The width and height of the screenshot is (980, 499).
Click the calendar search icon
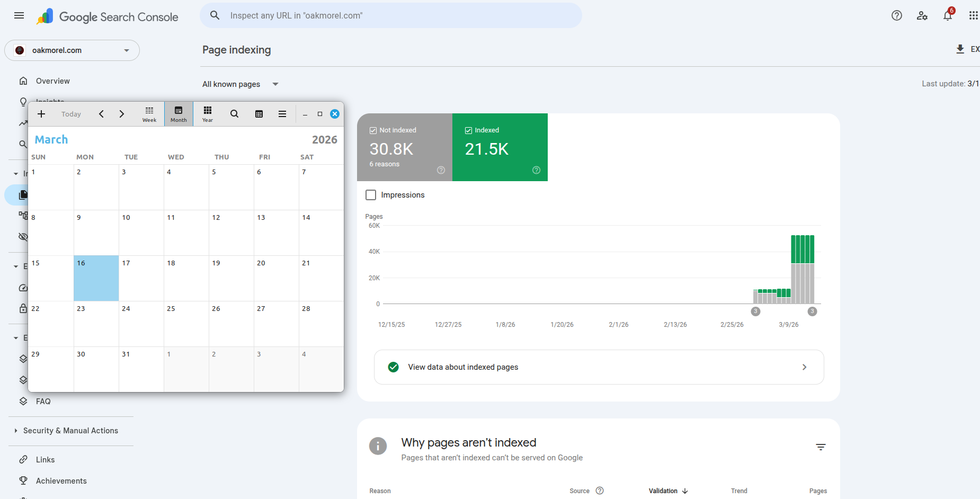tap(234, 114)
